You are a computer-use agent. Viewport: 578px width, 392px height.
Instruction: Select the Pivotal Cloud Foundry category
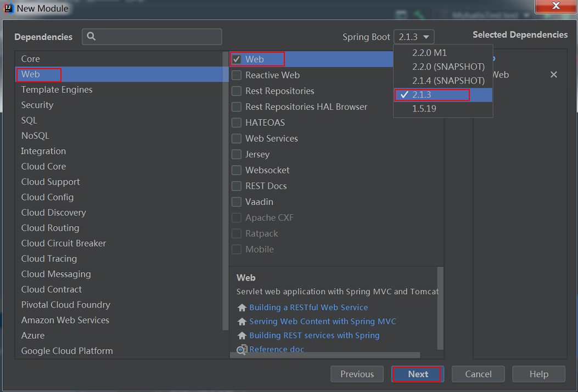[x=120, y=305]
